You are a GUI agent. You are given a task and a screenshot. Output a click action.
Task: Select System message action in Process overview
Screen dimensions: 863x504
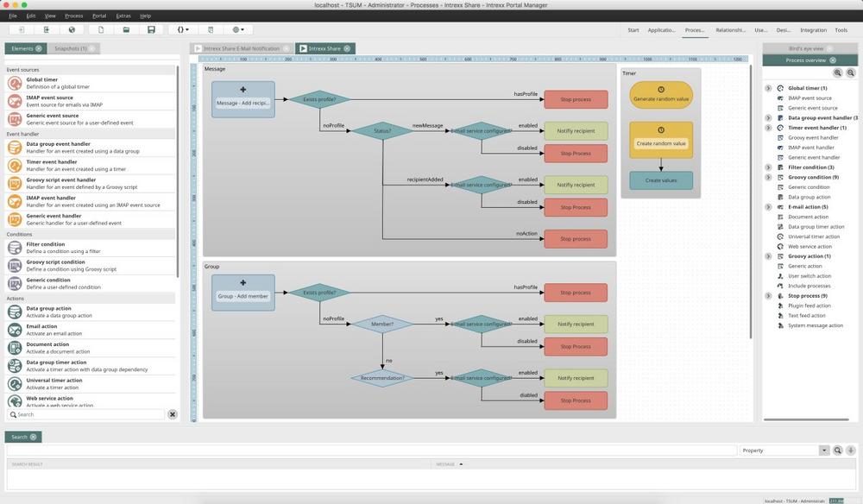[x=816, y=325]
